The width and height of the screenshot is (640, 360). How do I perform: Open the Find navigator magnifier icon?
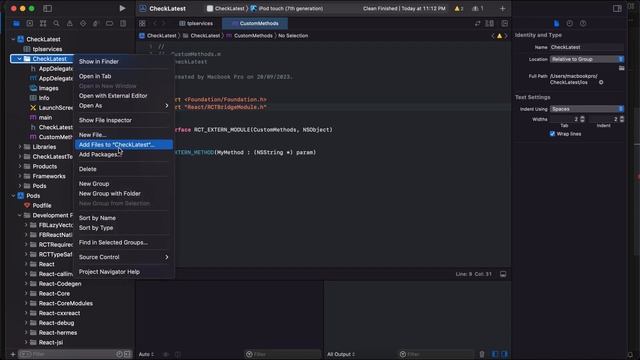tap(56, 24)
